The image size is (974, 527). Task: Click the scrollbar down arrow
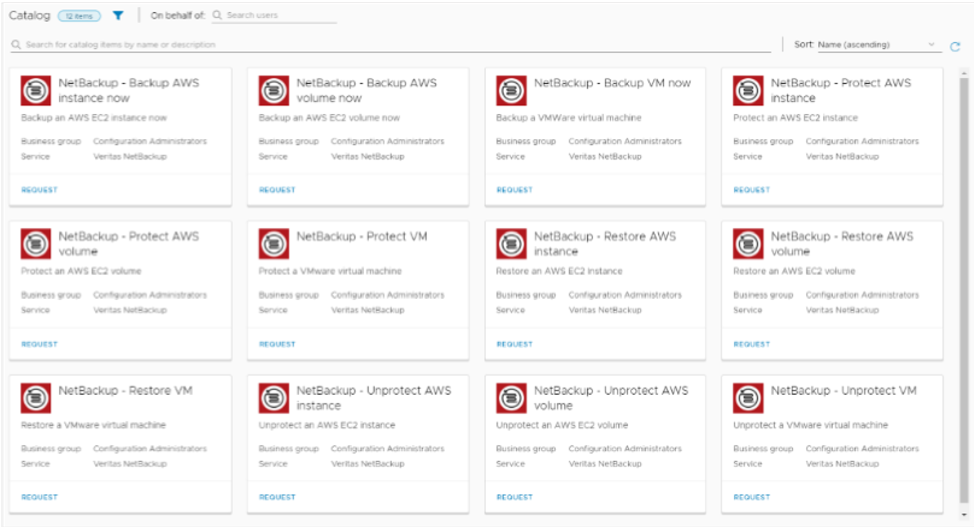click(963, 515)
